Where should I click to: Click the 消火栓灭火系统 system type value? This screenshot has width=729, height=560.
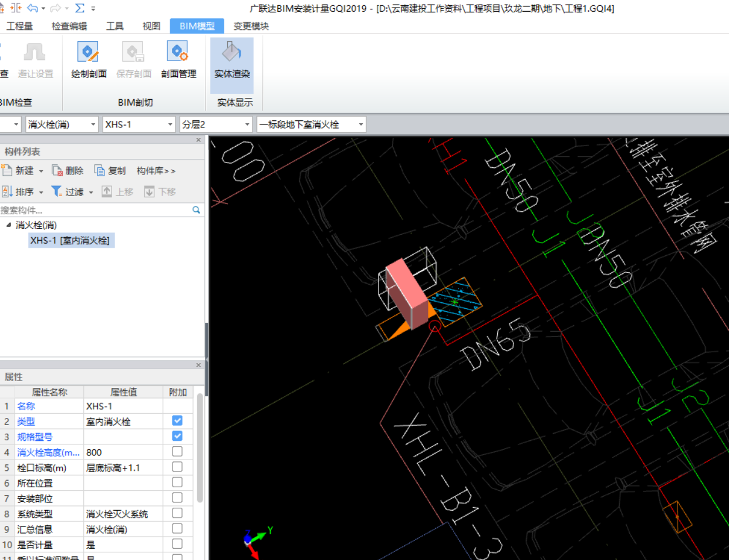(123, 514)
